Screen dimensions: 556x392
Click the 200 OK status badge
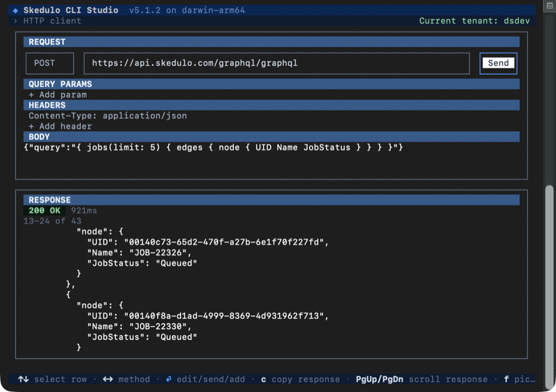[45, 210]
